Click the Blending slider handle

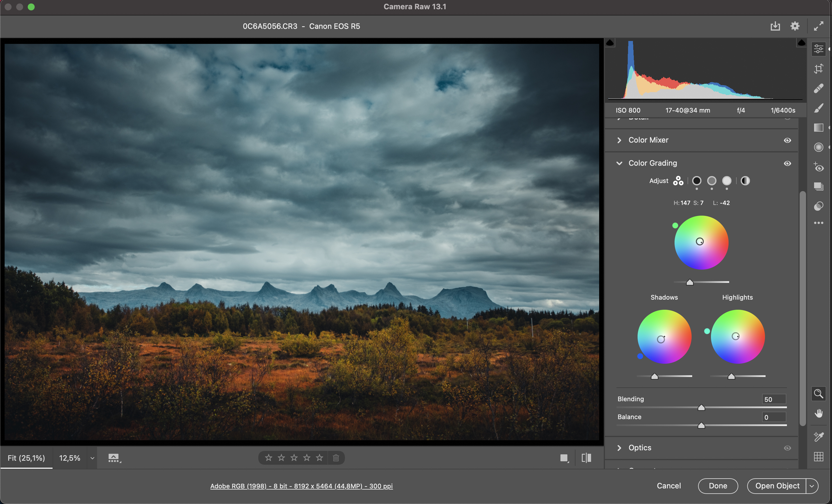tap(701, 408)
